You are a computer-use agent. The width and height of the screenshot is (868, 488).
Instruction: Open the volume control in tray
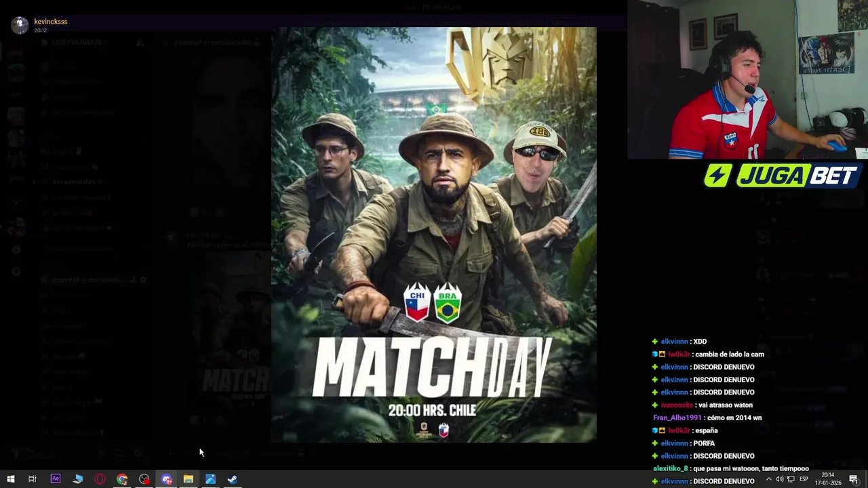[x=779, y=479]
